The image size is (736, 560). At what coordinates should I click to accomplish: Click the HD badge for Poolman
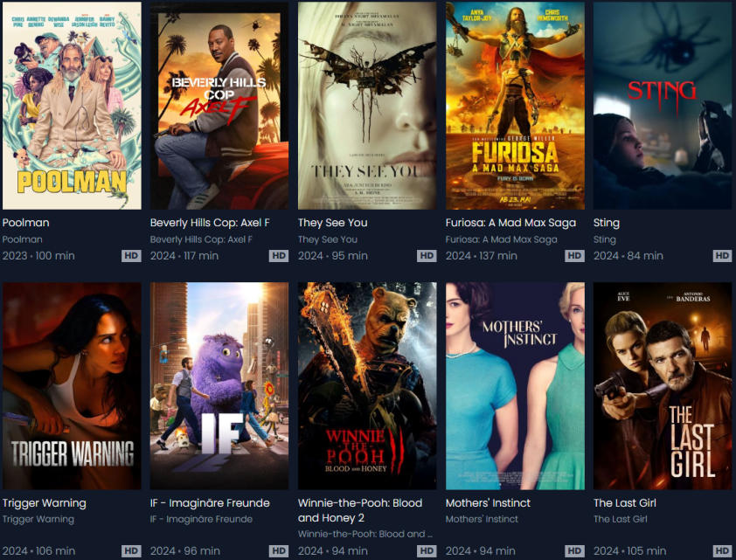pyautogui.click(x=131, y=256)
